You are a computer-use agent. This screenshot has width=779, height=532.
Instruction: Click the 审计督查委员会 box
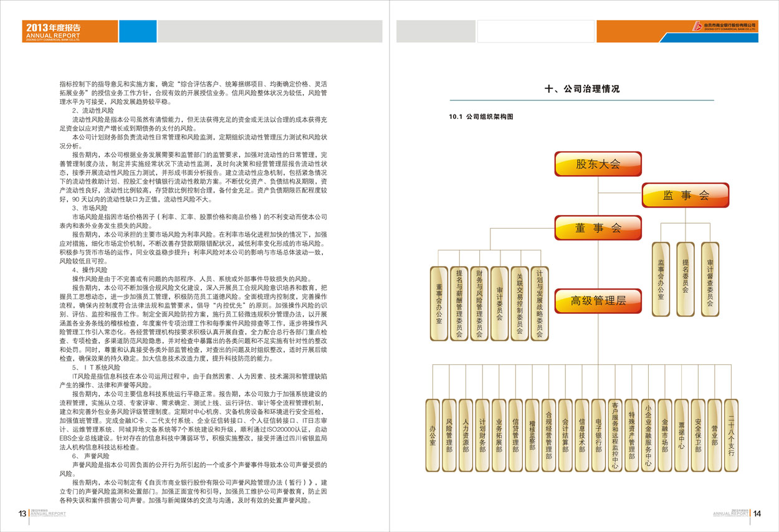(710, 280)
